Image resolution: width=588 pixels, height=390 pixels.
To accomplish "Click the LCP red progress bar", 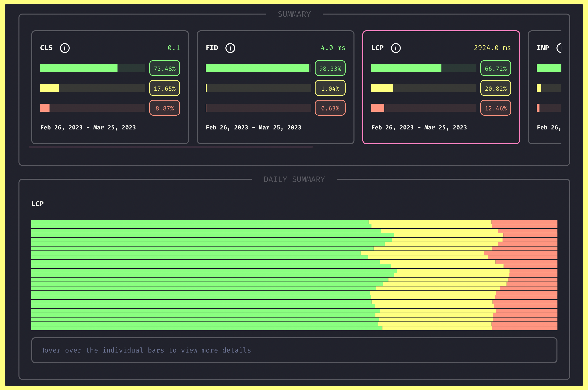I will [424, 108].
